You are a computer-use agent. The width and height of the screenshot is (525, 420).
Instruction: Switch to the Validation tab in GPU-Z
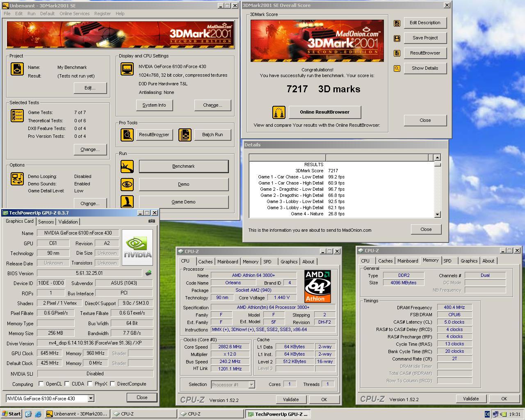(x=68, y=221)
